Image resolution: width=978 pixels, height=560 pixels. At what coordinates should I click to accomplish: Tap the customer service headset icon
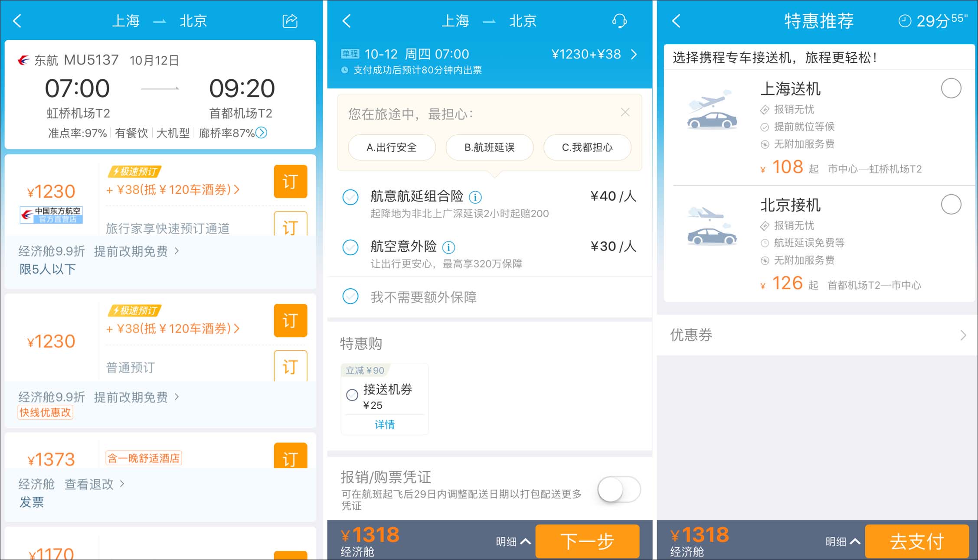[x=619, y=21]
